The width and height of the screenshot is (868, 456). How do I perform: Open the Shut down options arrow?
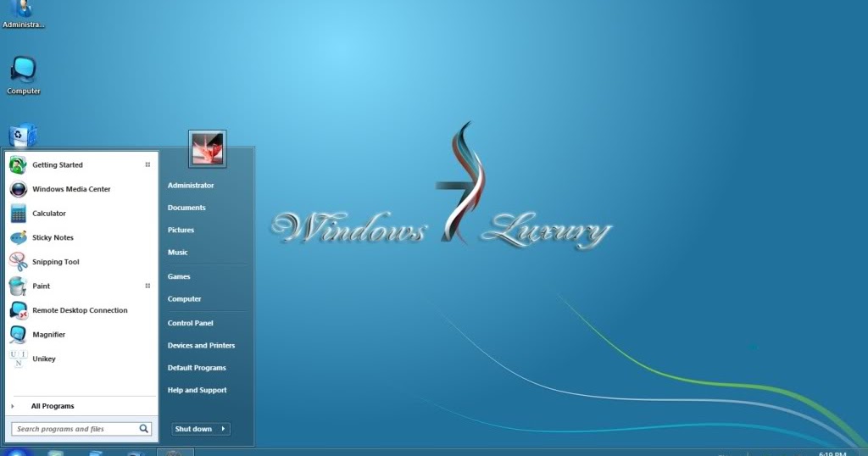(223, 429)
